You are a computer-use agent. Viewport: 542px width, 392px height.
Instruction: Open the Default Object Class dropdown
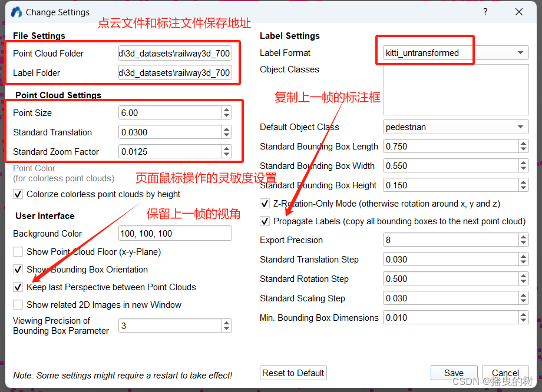click(455, 127)
